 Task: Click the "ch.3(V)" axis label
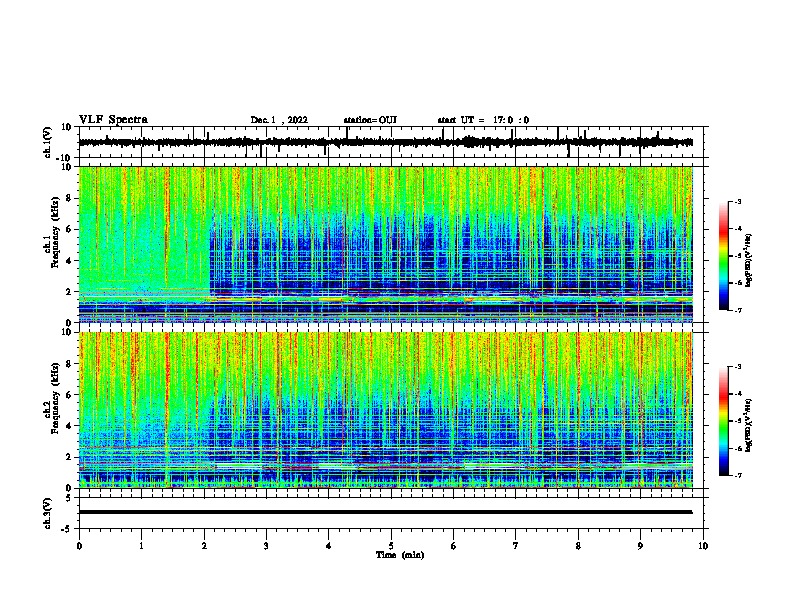pyautogui.click(x=47, y=513)
